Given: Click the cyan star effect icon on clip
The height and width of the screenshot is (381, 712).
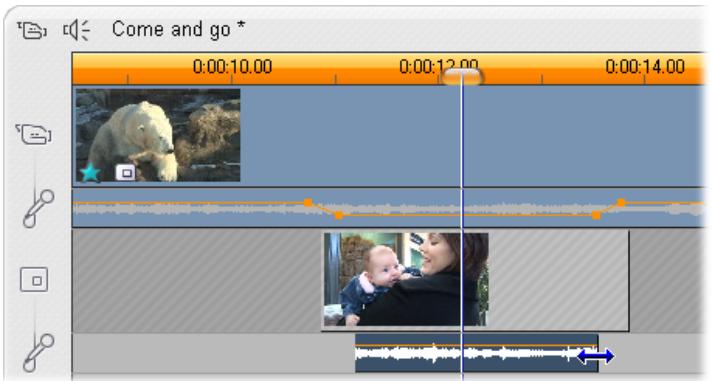Looking at the screenshot, I should (x=90, y=173).
